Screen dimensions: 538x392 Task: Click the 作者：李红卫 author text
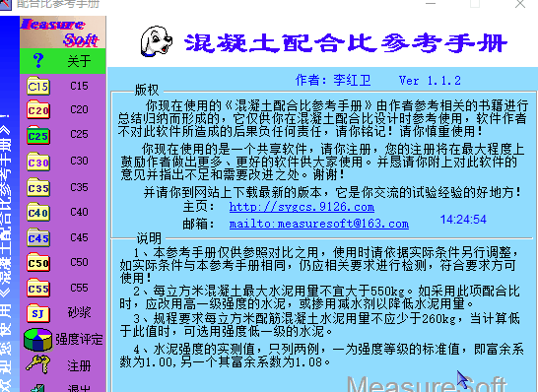pos(333,80)
